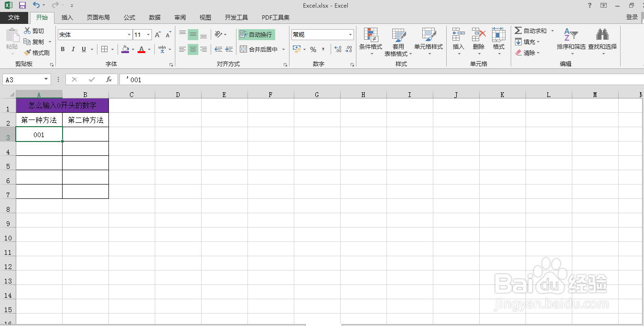Expand the Clear 清除 menu
This screenshot has width=644, height=326.
tap(527, 53)
